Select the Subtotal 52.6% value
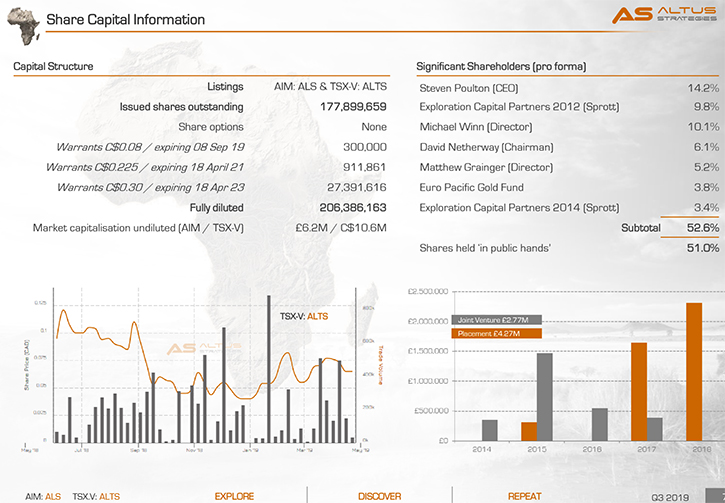The height and width of the screenshot is (503, 725). tap(703, 227)
